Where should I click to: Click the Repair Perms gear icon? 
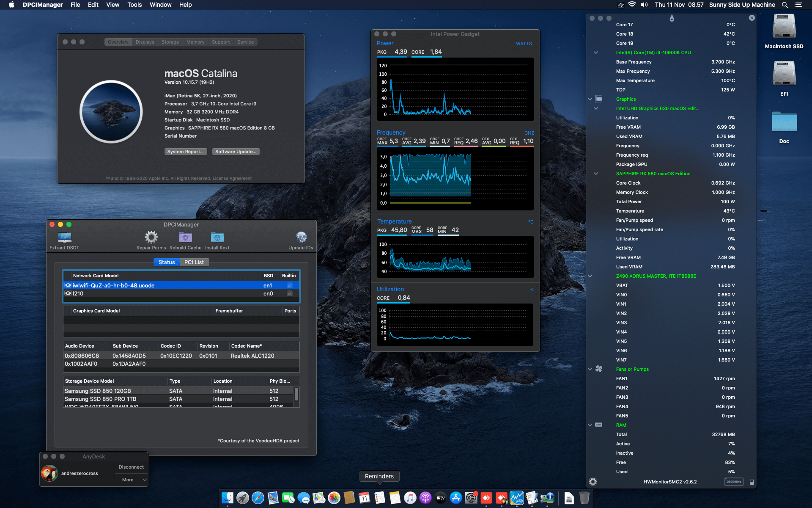[151, 237]
